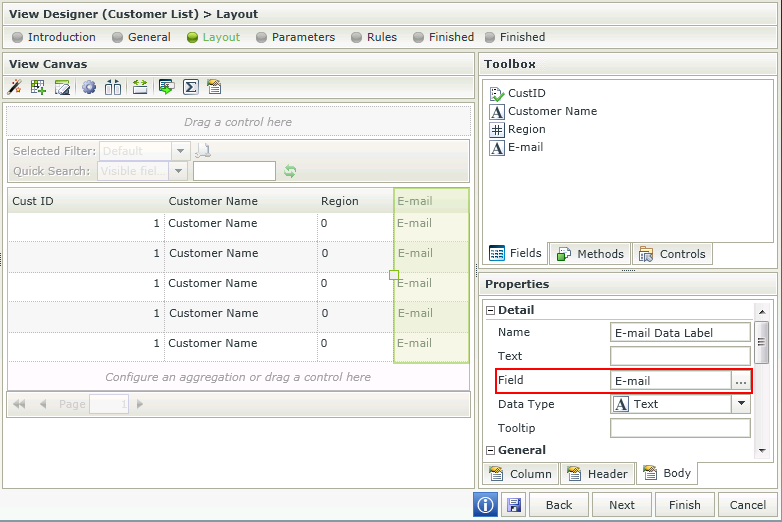Screen dimensions: 782x522
Task: Click the top 'Drag a control here' zone
Action: coord(238,122)
